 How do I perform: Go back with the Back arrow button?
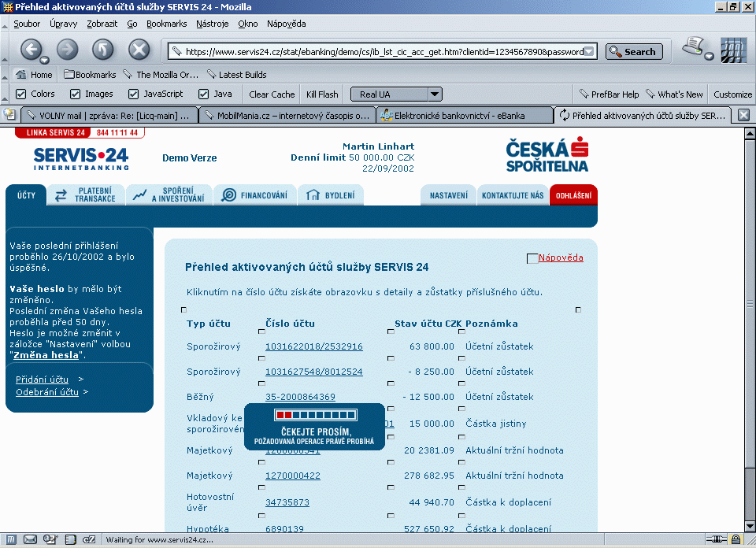[31, 49]
